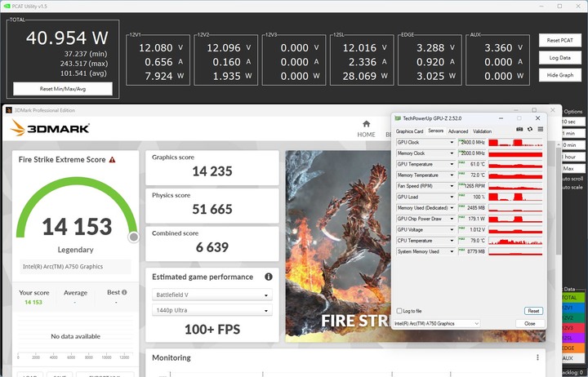Click the 14 153 value under Your score

point(33,302)
